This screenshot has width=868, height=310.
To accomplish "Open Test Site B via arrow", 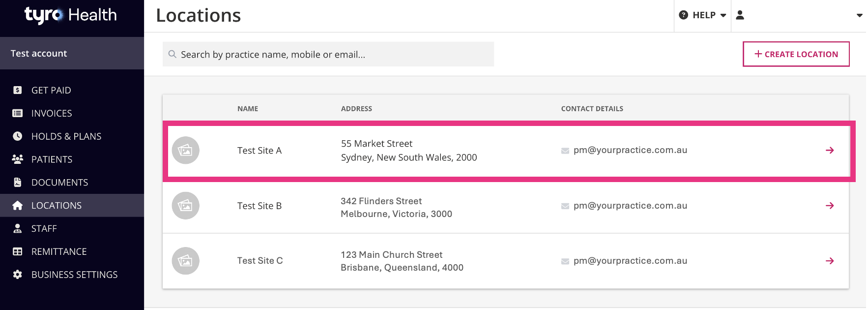I will pyautogui.click(x=830, y=206).
